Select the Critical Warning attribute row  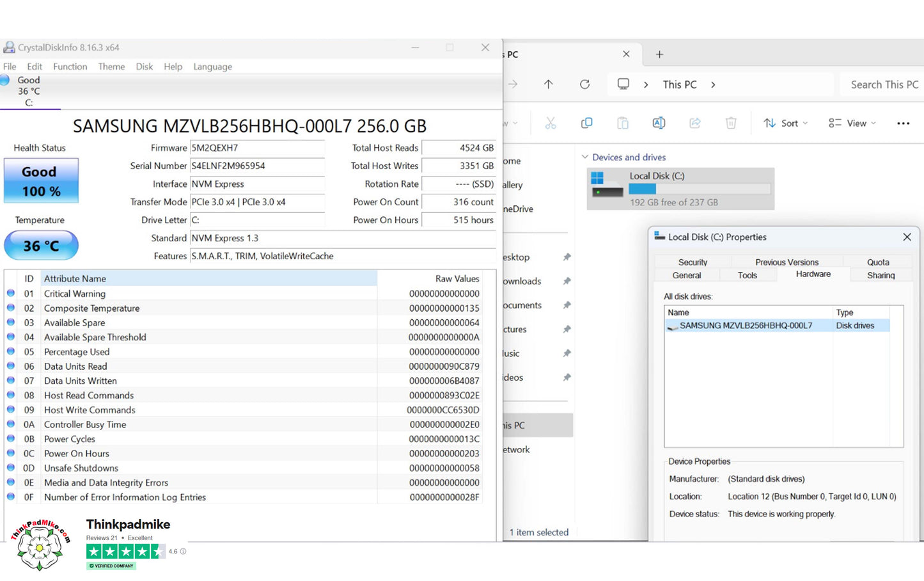[x=244, y=294]
